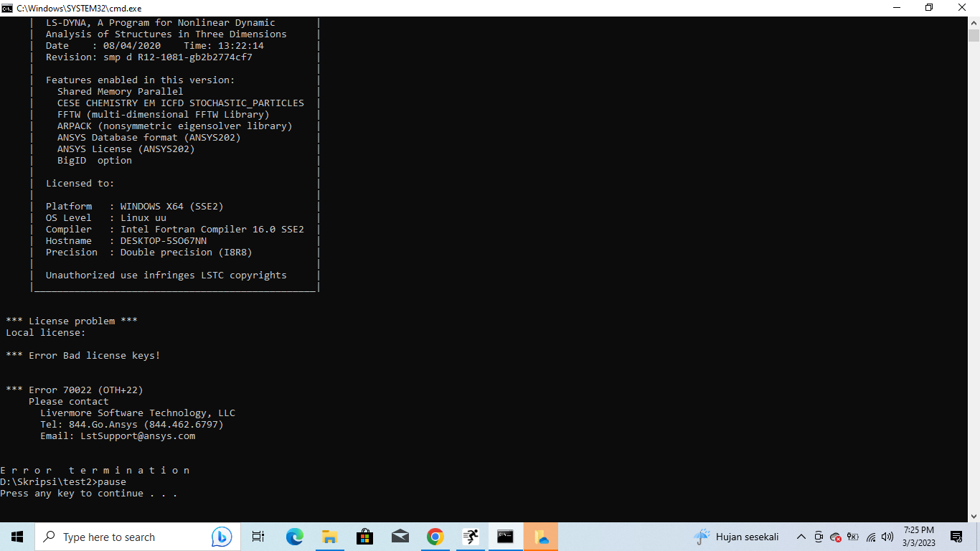Click the Platform WINDOWS X64 (SSE2) line
980x551 pixels.
[x=135, y=206]
